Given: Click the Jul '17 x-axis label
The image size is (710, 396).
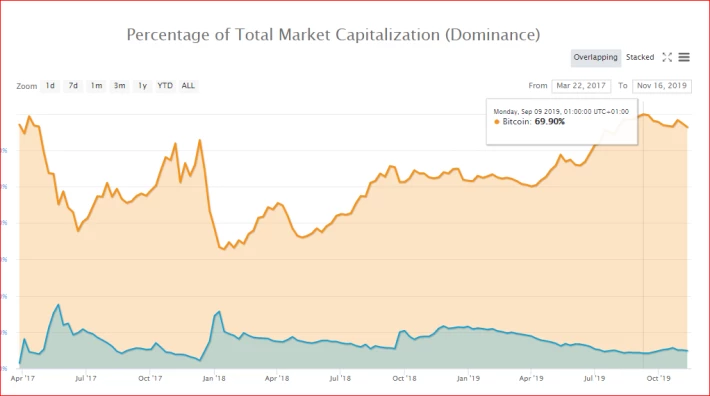Looking at the screenshot, I should tap(86, 378).
